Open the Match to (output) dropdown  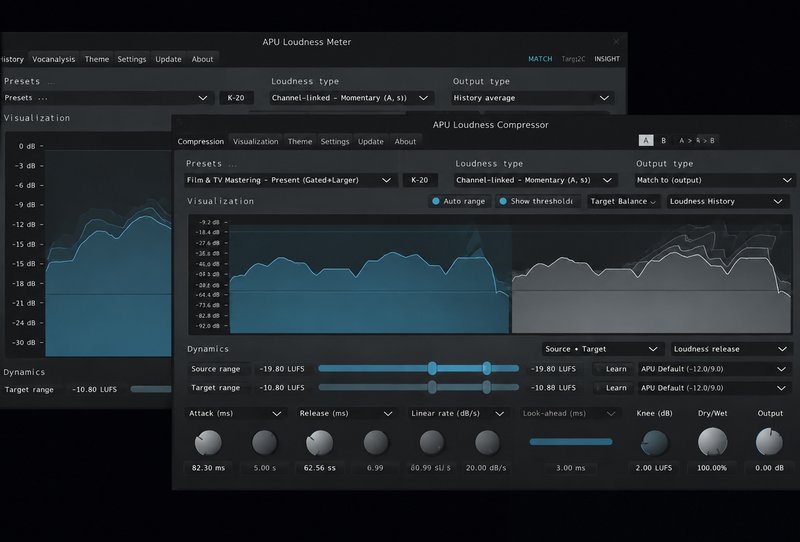click(x=714, y=180)
